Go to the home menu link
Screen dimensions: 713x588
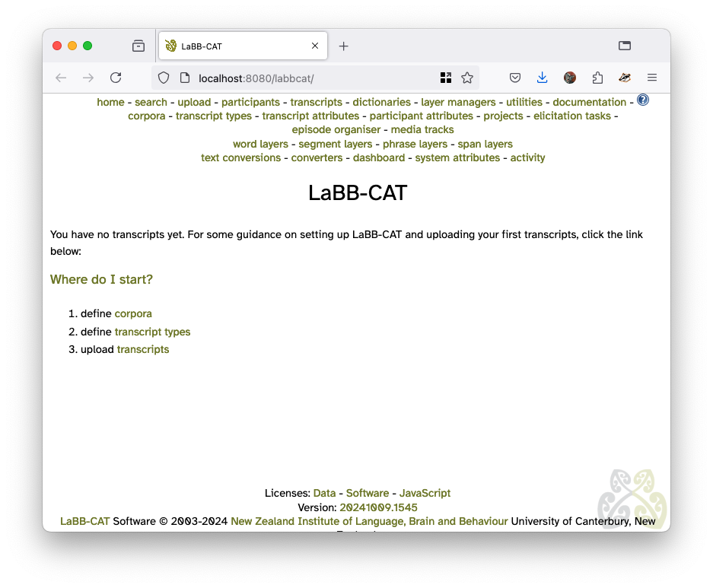click(x=110, y=102)
